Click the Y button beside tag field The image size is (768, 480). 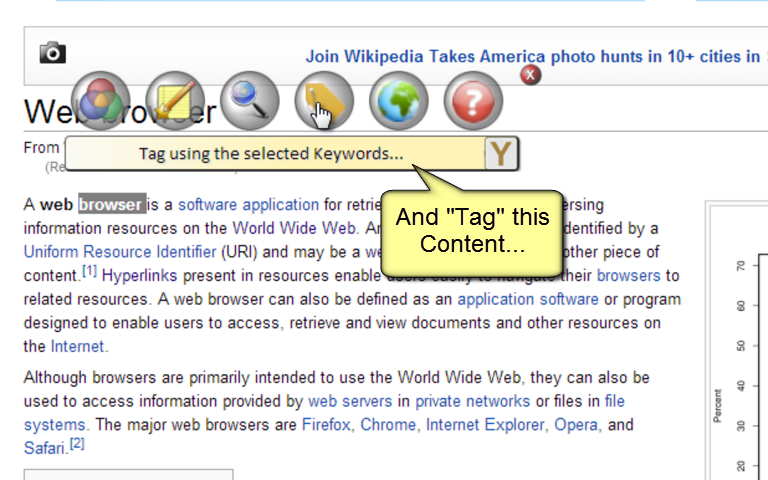point(501,154)
